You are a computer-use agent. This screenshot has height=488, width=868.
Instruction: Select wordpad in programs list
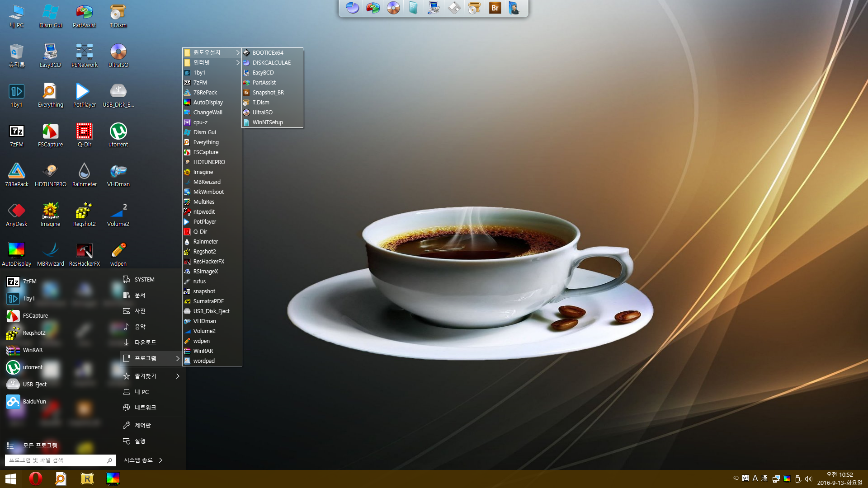[212, 361]
